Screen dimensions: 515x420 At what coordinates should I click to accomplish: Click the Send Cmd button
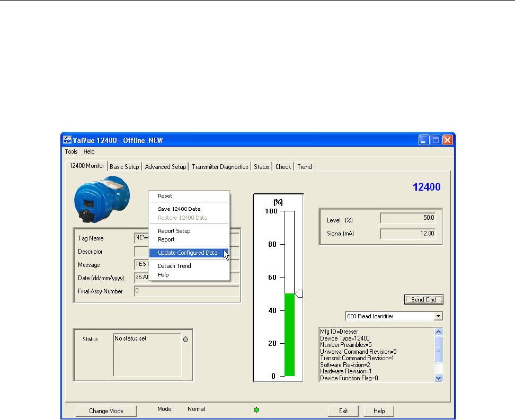[424, 299]
